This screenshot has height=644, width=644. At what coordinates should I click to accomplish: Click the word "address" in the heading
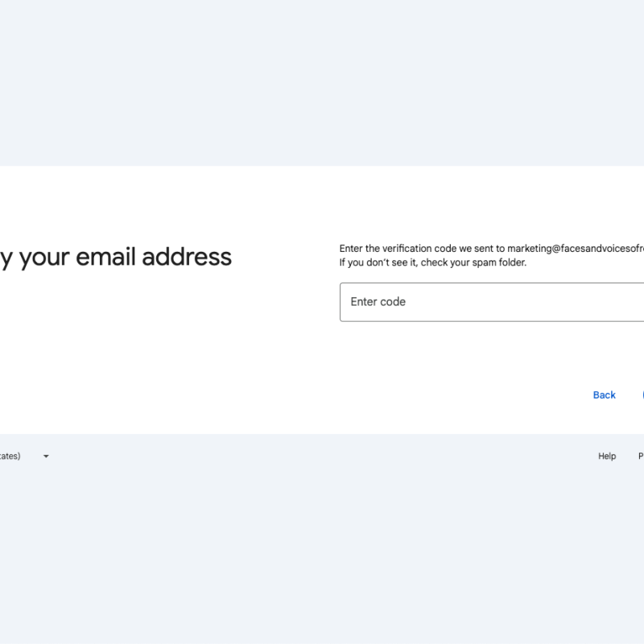click(x=187, y=257)
